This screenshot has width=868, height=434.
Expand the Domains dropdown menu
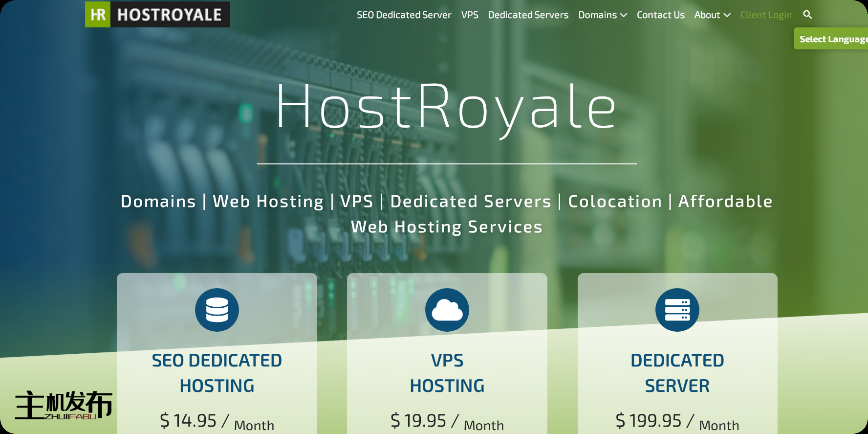(602, 15)
